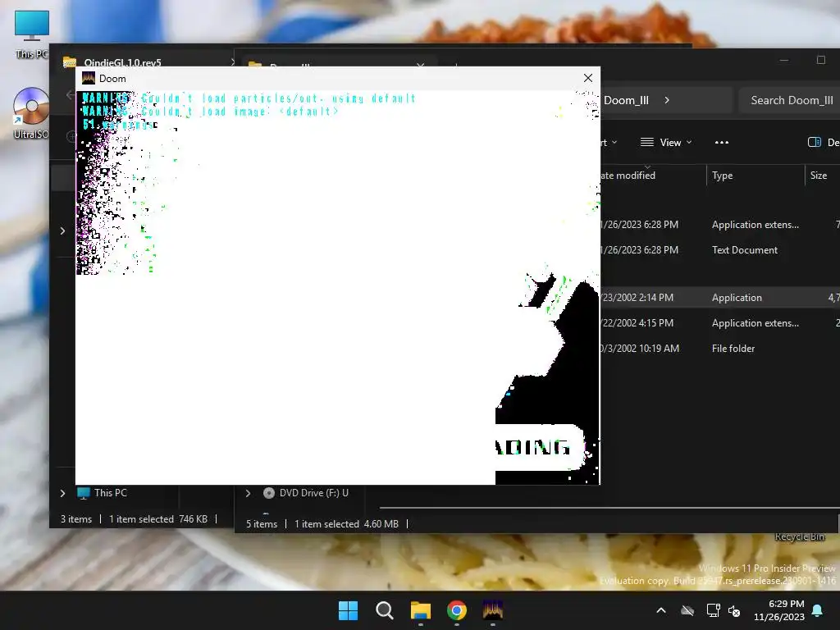840x630 pixels.
Task: Open Google Chrome from the taskbar
Action: [456, 610]
